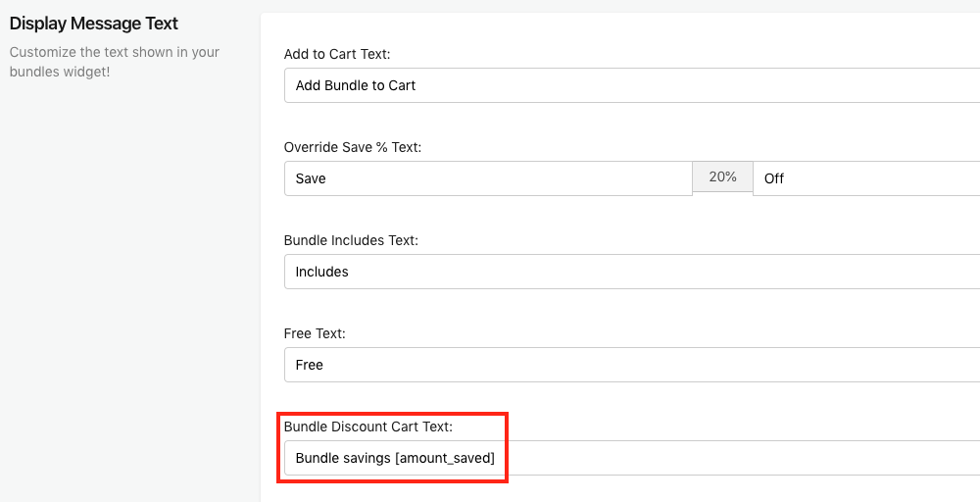This screenshot has width=980, height=502.
Task: Click the 'Add to Cart Text:' label
Action: point(337,54)
